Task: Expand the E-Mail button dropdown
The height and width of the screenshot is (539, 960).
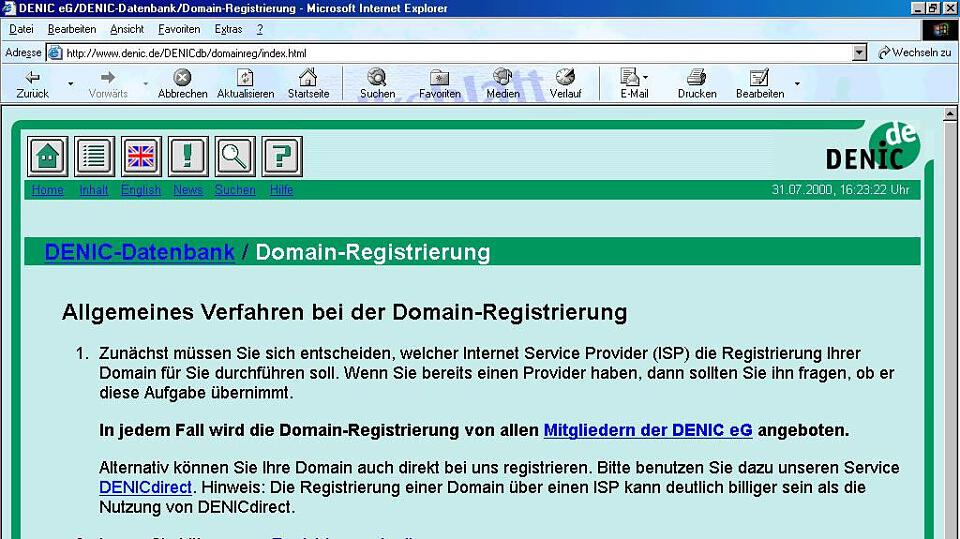Action: (x=646, y=77)
